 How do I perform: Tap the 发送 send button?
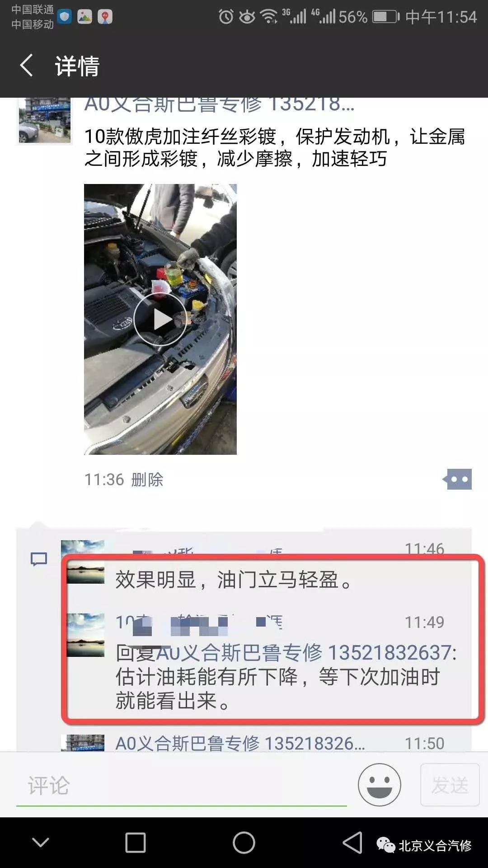coord(450,785)
